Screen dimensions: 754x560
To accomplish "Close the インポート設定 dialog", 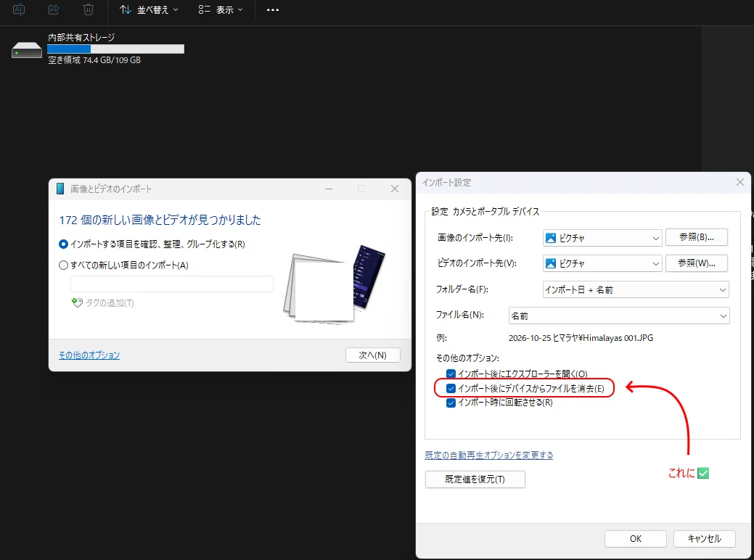I will coord(740,182).
